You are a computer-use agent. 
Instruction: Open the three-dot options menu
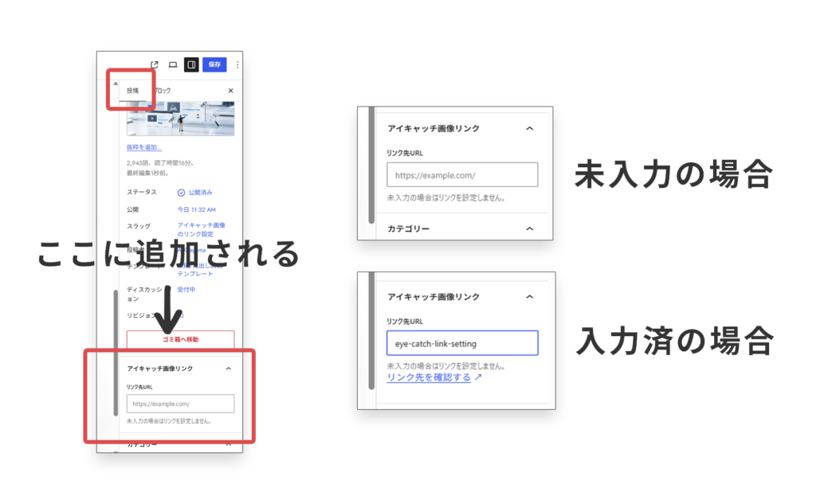[x=237, y=64]
